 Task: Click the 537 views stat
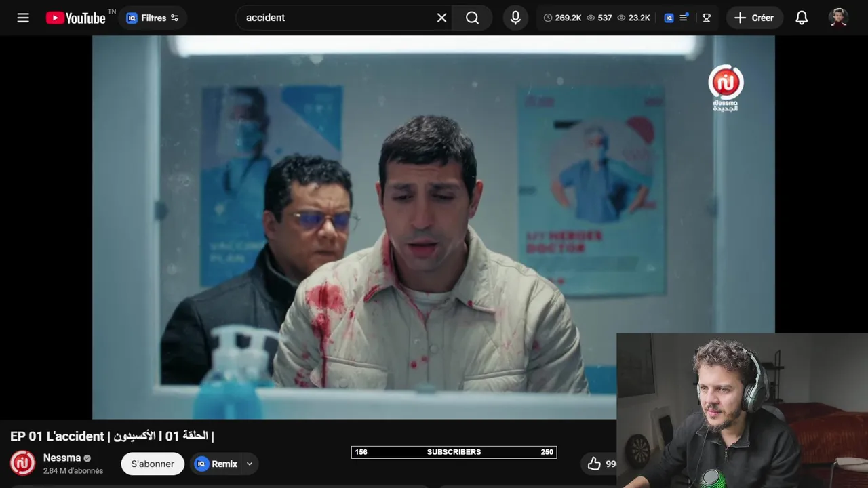point(599,18)
